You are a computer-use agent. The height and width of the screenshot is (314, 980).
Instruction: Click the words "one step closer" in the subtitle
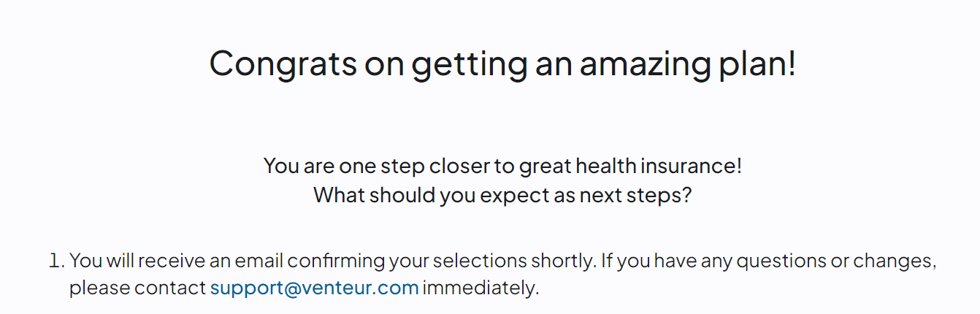tap(414, 166)
